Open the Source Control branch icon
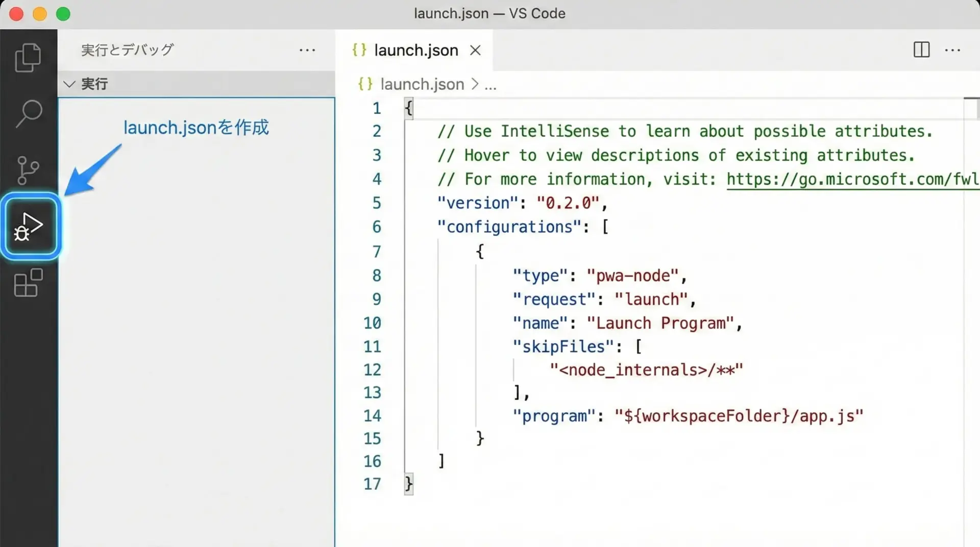980x547 pixels. coord(28,170)
